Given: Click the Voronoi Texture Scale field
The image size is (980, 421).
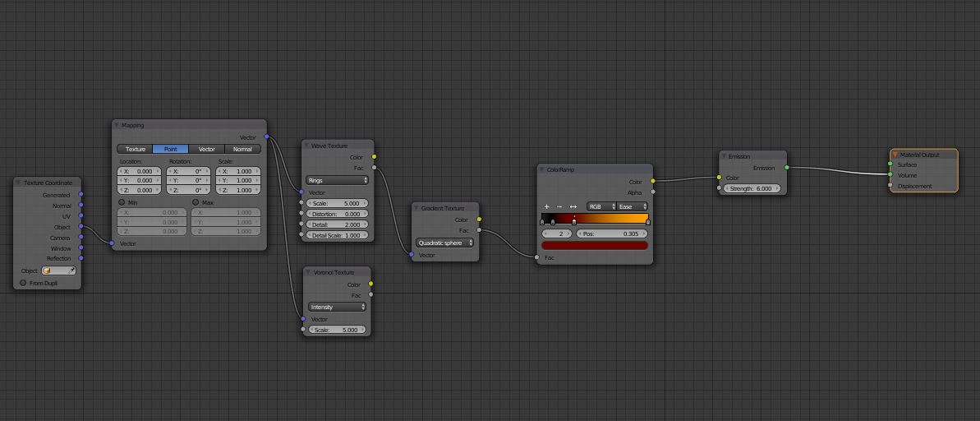Looking at the screenshot, I should [337, 330].
